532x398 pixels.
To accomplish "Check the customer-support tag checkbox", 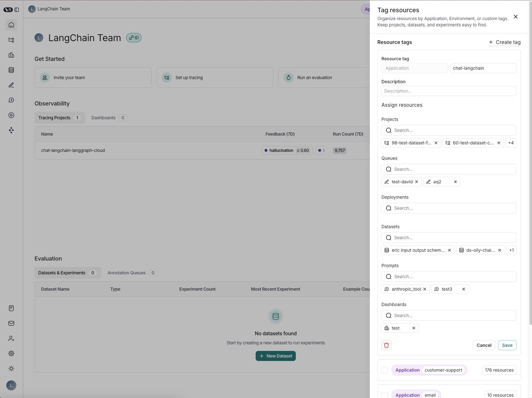I will [x=385, y=370].
